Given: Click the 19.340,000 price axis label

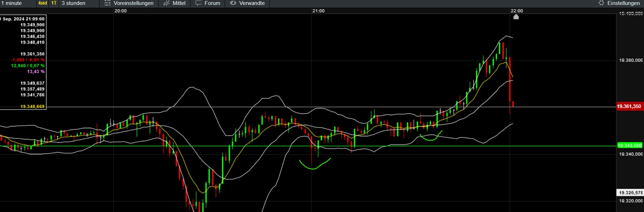Looking at the screenshot, I should pos(631,154).
